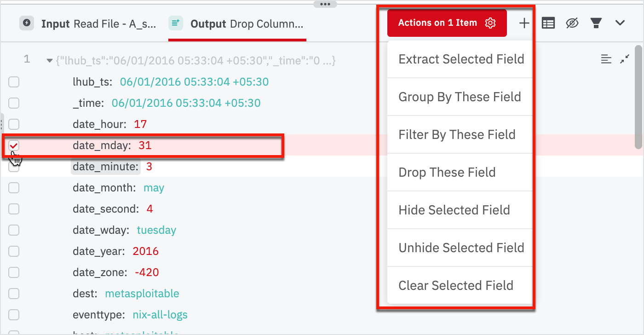Check the dest checkbox
The image size is (644, 335).
[14, 294]
